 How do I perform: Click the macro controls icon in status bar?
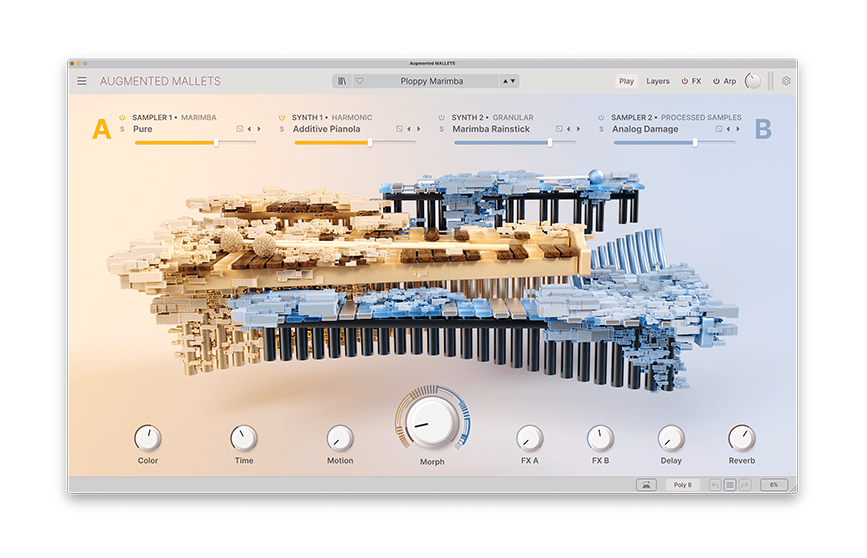coord(646,485)
